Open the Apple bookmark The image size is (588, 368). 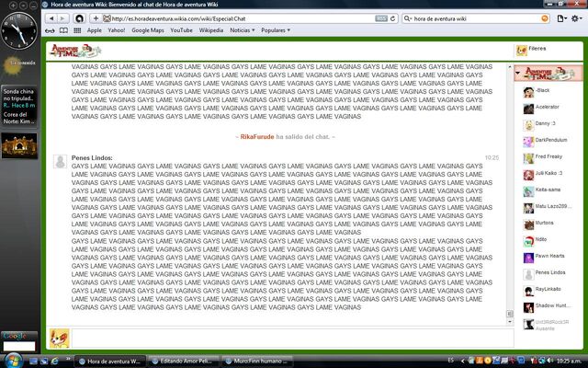point(94,30)
